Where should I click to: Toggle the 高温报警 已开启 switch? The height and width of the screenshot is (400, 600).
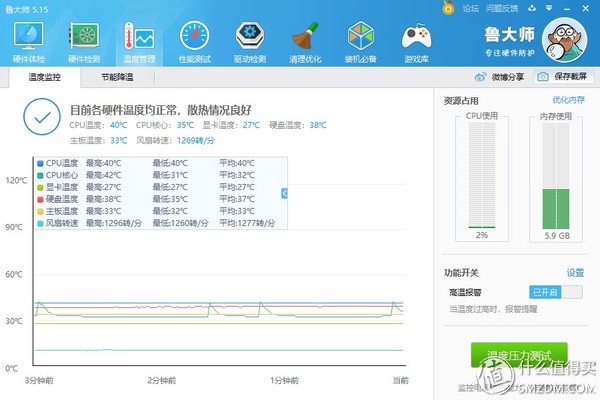pyautogui.click(x=556, y=292)
